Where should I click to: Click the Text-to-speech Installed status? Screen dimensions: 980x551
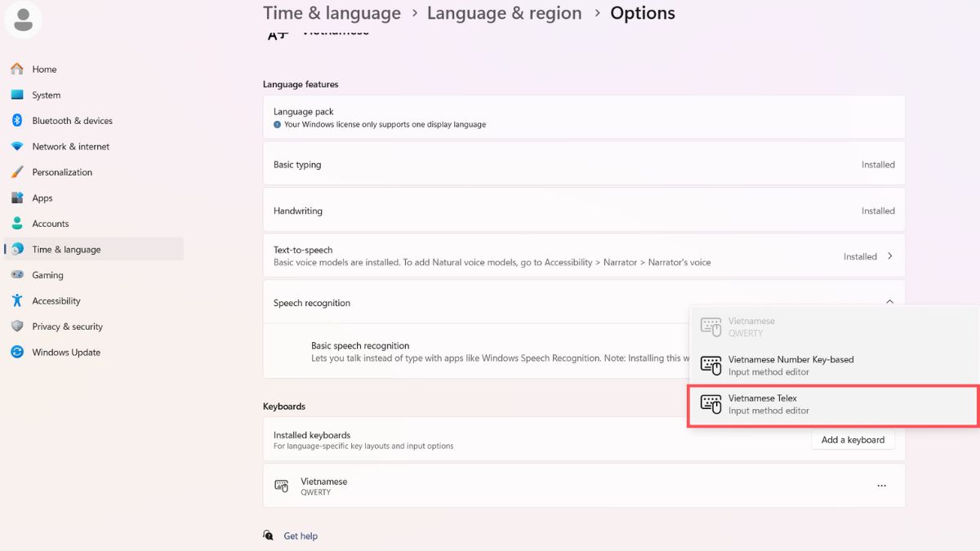tap(860, 256)
